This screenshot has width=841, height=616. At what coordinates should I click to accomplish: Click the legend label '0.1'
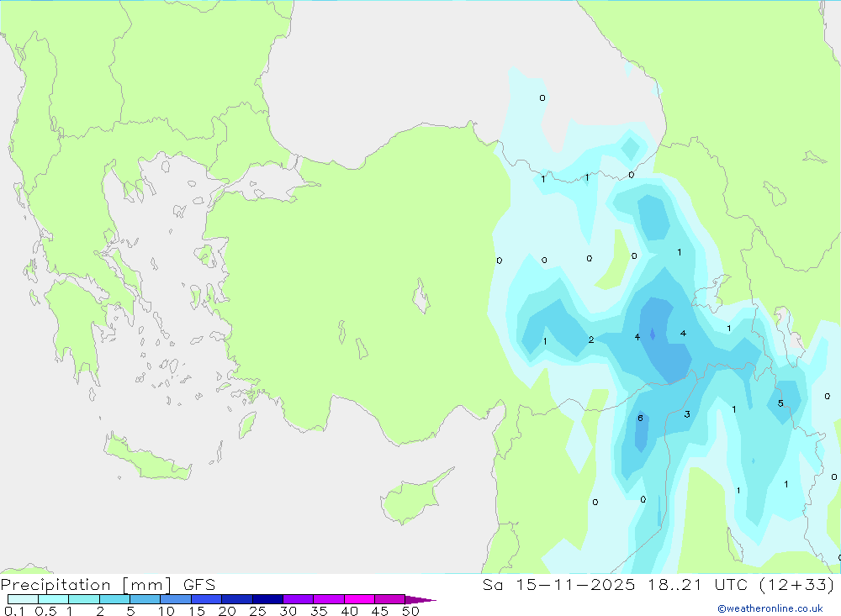14,611
